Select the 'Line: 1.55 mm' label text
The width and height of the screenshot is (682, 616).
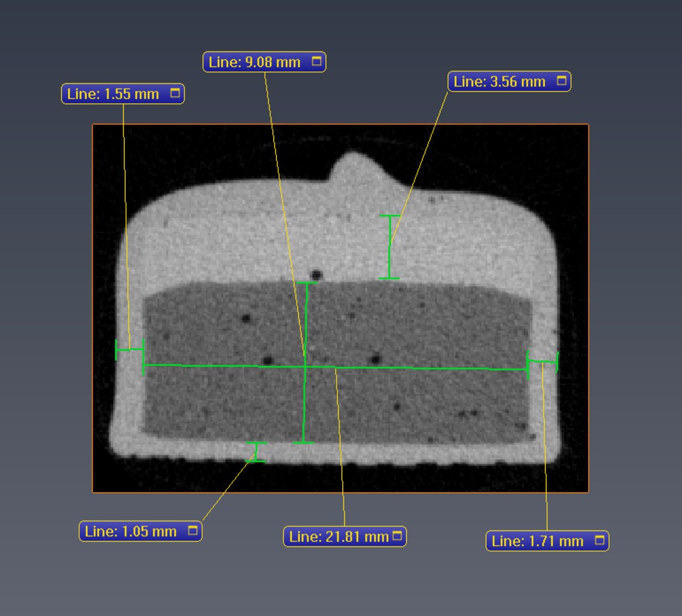(113, 94)
